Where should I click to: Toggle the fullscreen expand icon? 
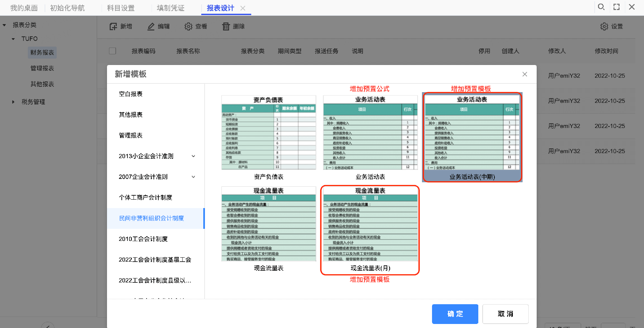click(616, 7)
